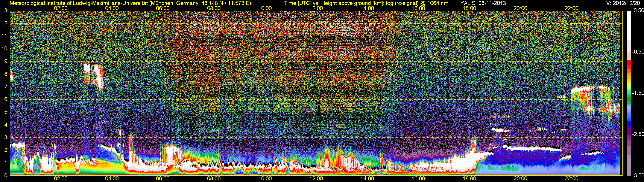This screenshot has width=644, height=182.
Task: Click the 08:00 label on the top time axis
Action: click(x=214, y=8)
